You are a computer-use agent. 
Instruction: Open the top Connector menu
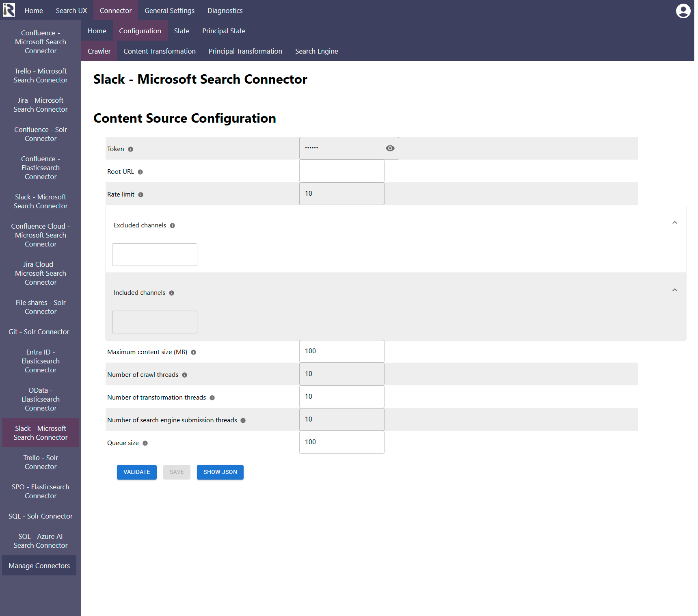click(x=116, y=11)
